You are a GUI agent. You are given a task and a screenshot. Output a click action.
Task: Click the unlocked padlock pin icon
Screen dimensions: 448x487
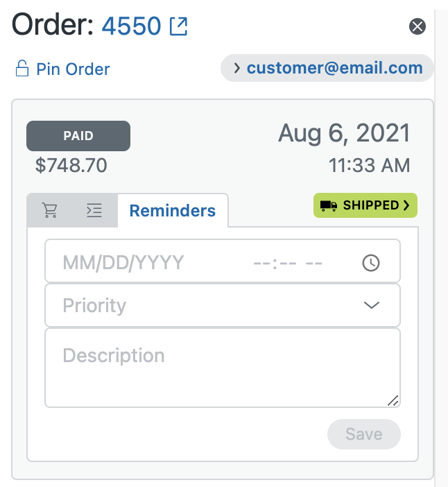pos(22,68)
